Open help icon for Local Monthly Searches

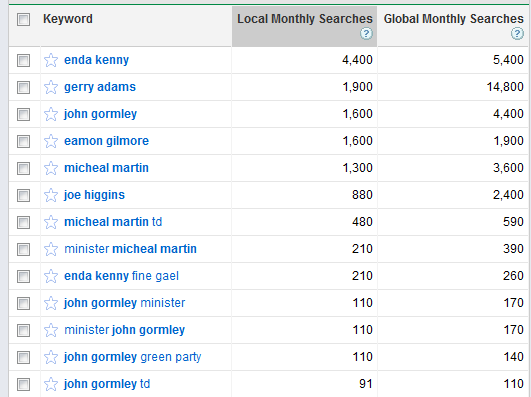click(x=366, y=34)
